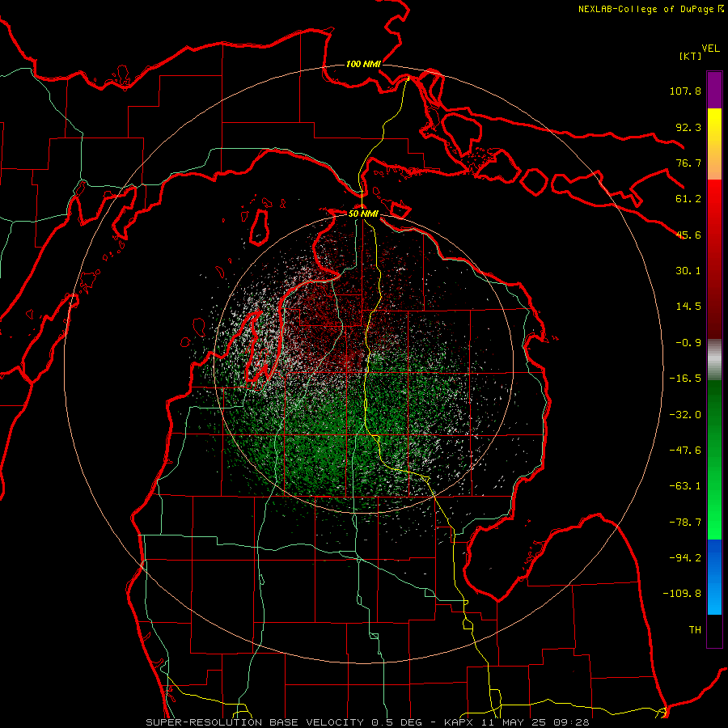Screen dimensions: 728x728
Task: Click the 100 NMI range ring label
Action: coord(363,64)
